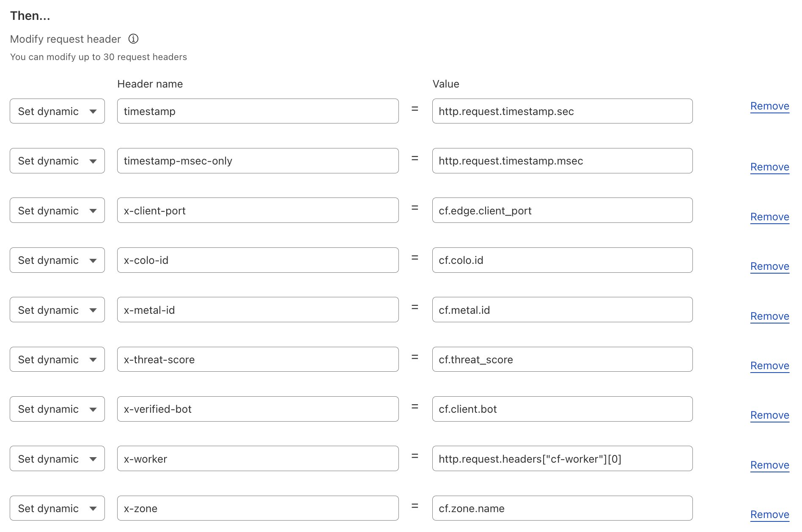Open the Set dynamic dropdown for x-zone
The height and width of the screenshot is (532, 802).
click(57, 508)
